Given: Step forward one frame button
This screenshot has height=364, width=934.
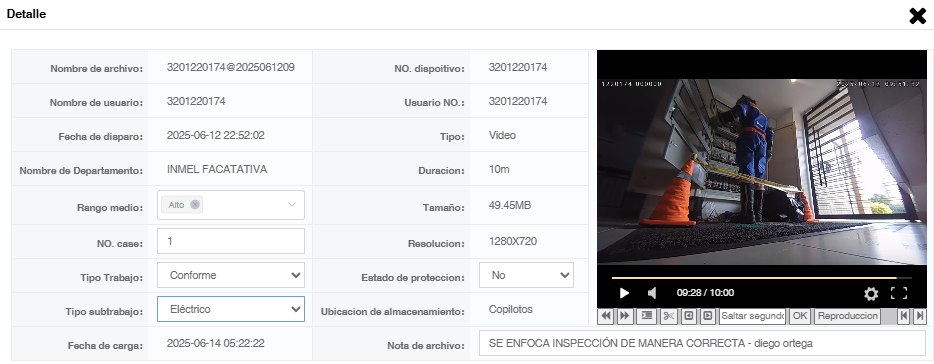Looking at the screenshot, I should point(707,316).
